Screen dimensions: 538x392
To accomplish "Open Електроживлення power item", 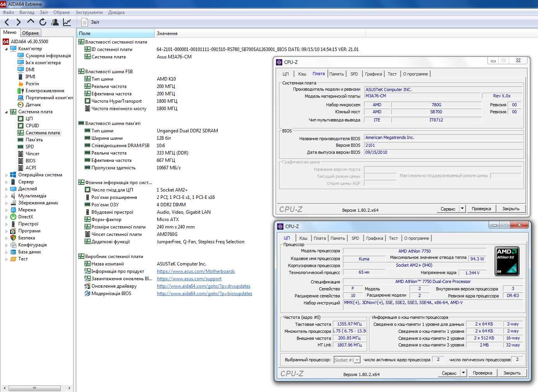I will (x=45, y=90).
